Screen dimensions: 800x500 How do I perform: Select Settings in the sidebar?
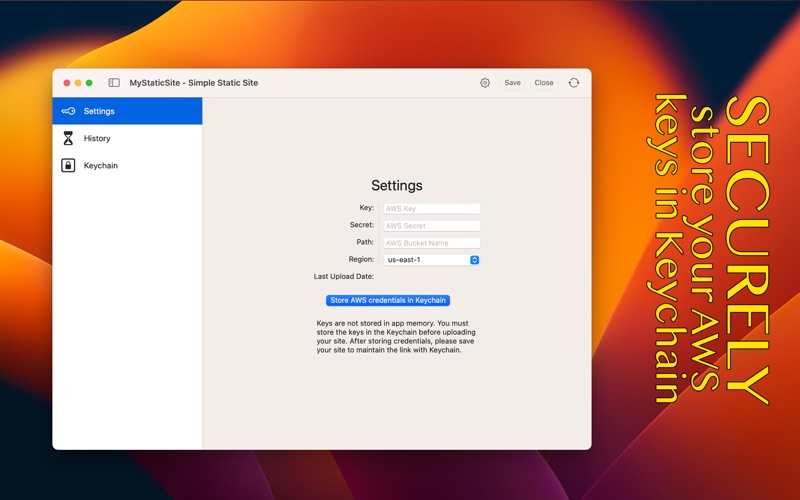point(128,111)
